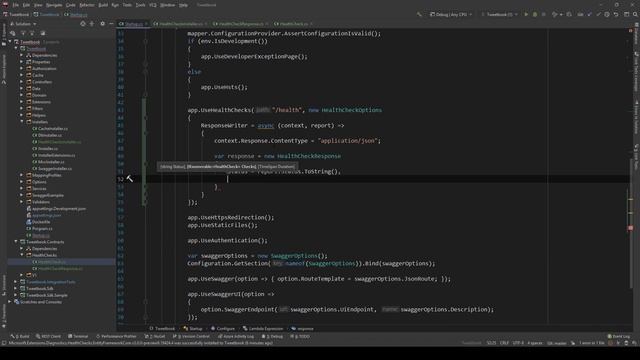
Task: Click the Git master branch widget
Action: (x=557, y=343)
